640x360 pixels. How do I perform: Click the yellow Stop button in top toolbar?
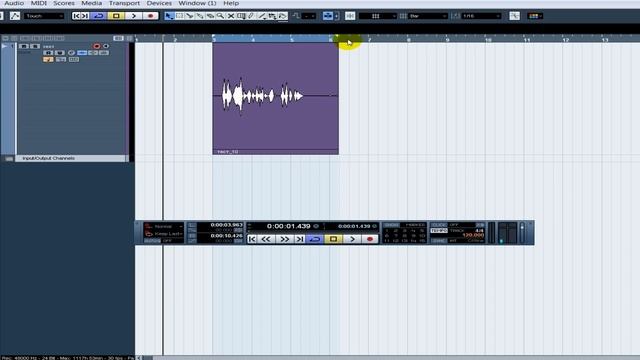[x=116, y=16]
